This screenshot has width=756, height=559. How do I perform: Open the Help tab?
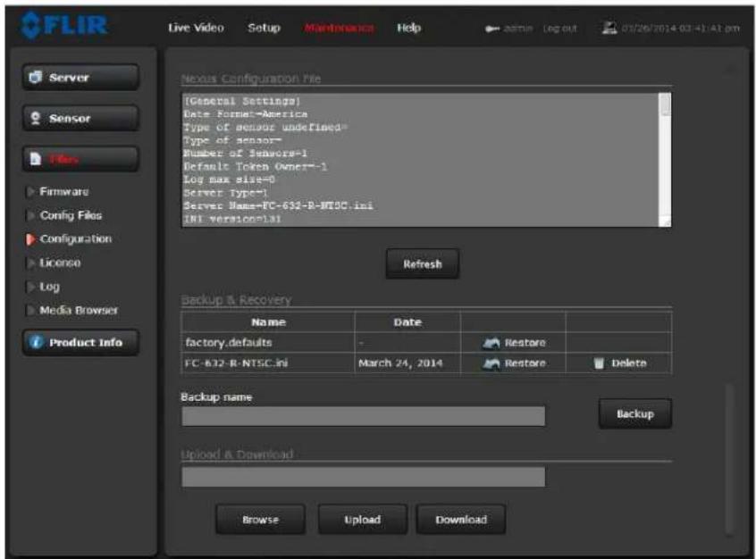pos(408,28)
